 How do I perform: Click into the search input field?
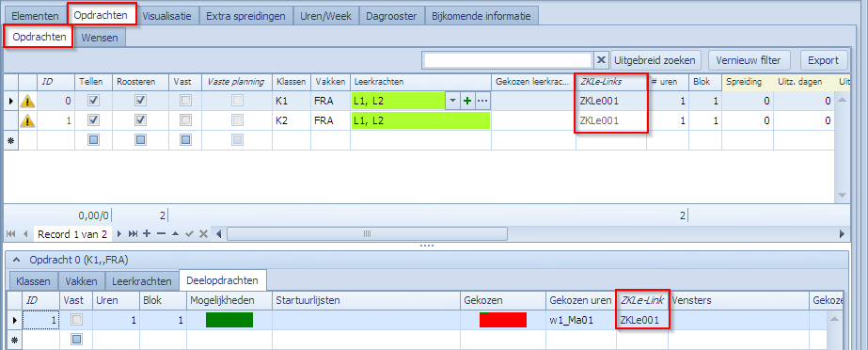click(507, 60)
